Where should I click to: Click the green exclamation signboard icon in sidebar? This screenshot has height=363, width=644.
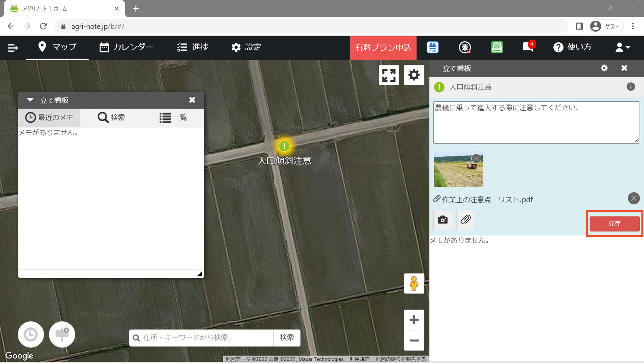pos(439,87)
